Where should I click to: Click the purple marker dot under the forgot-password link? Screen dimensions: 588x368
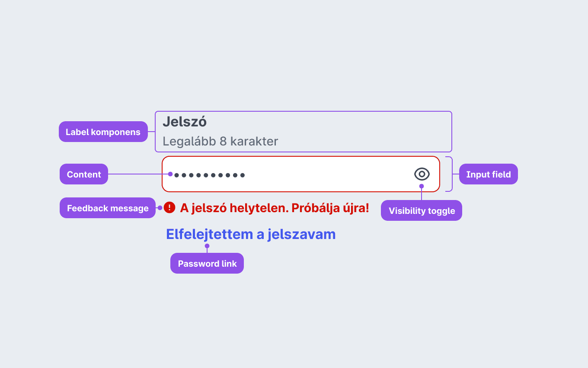(207, 246)
